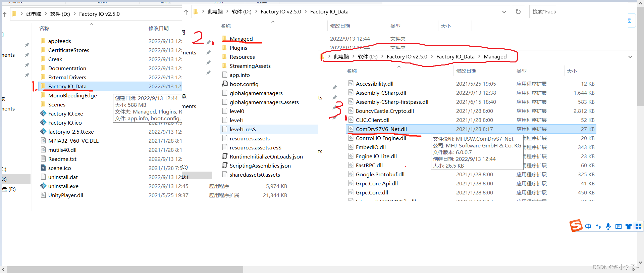Select the StreamingAssets folder

point(250,66)
